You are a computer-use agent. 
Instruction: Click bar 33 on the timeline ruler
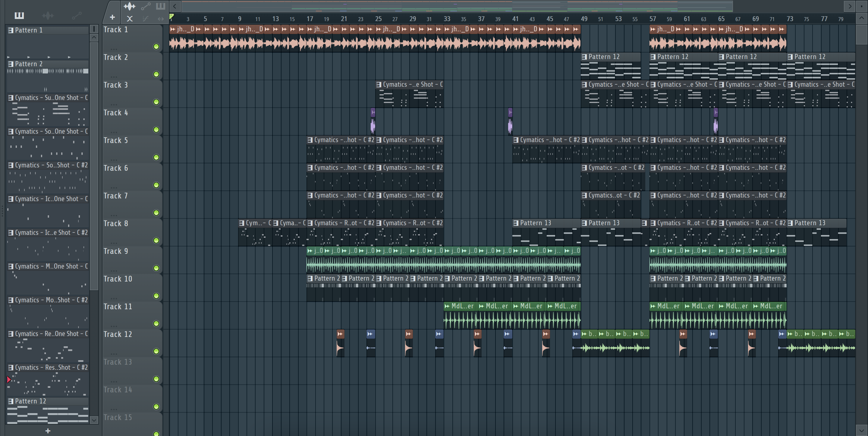(447, 19)
